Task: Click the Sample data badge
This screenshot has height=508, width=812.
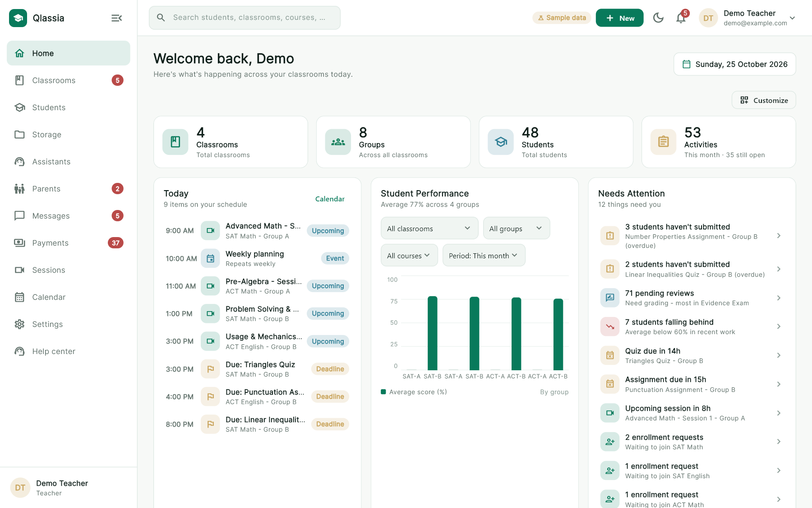Action: [562, 18]
